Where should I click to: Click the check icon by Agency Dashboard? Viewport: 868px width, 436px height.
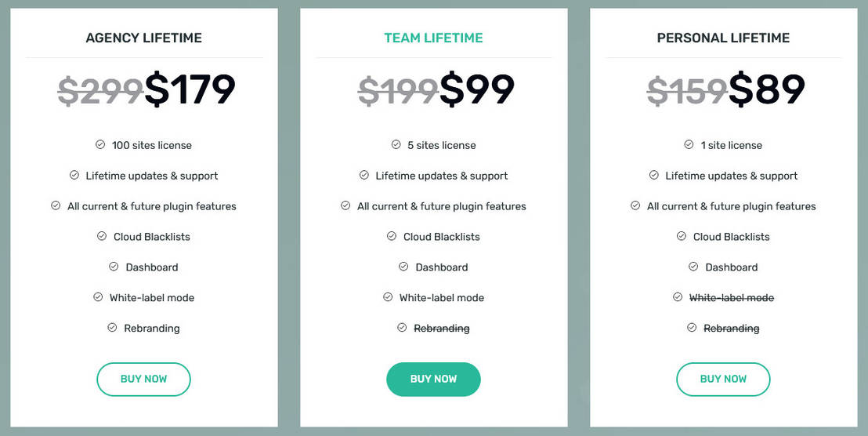[114, 267]
